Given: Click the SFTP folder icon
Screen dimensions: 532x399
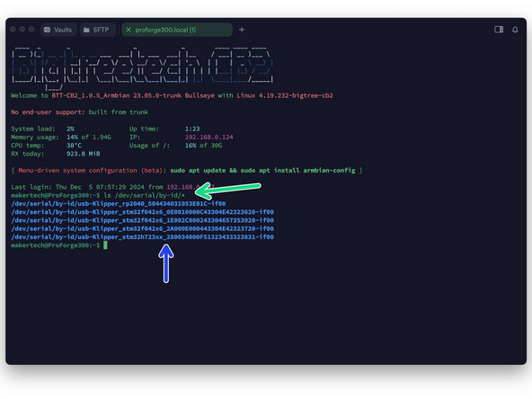Looking at the screenshot, I should point(86,30).
